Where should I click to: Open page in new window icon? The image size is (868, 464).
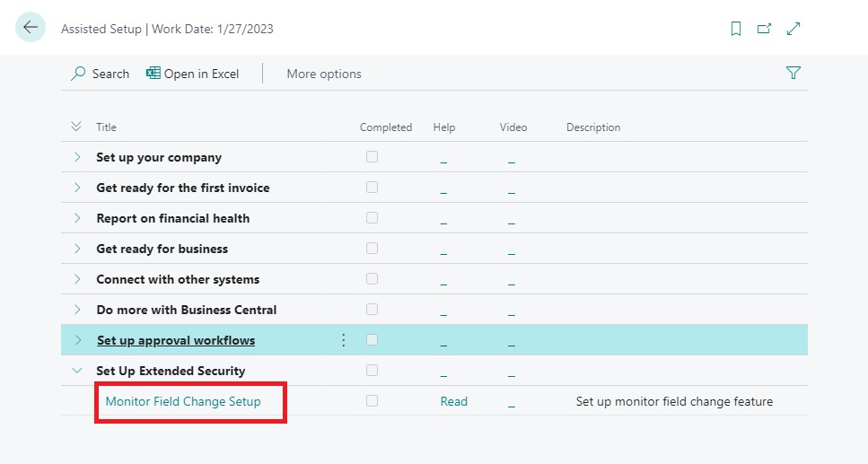765,29
